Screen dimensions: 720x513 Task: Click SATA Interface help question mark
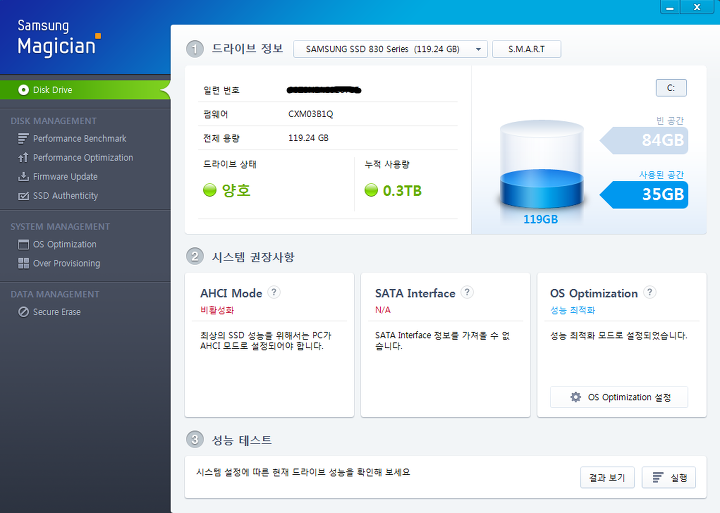pos(467,292)
